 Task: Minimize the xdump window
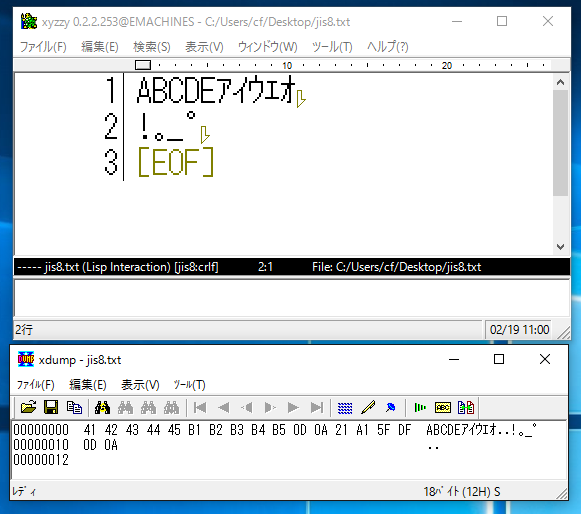[x=454, y=359]
